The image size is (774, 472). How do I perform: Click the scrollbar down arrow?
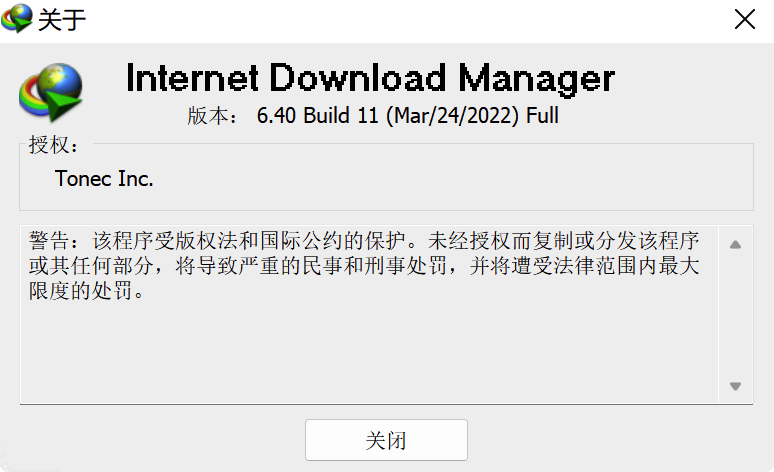coord(735,386)
